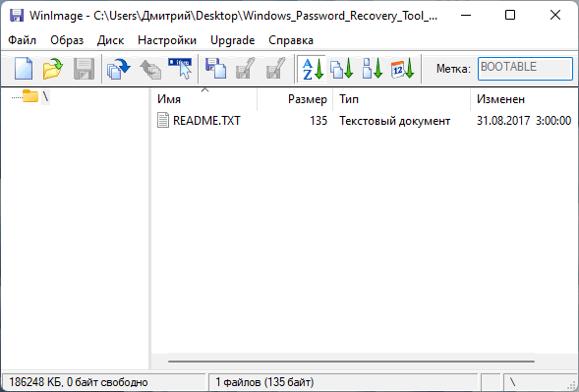Open the Диск menu
579x392 pixels.
coord(110,40)
